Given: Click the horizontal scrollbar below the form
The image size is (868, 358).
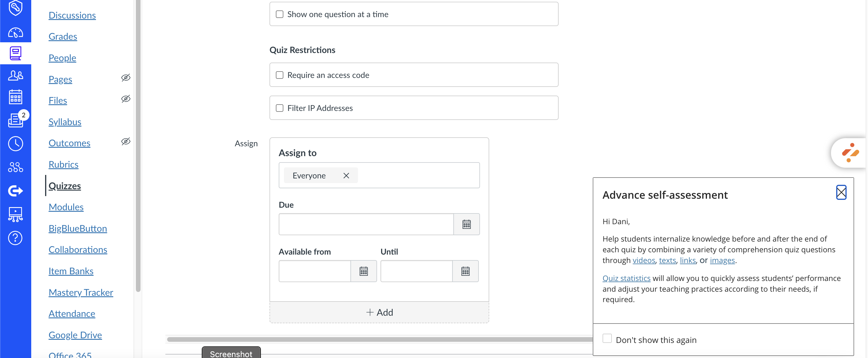Looking at the screenshot, I should tap(377, 339).
